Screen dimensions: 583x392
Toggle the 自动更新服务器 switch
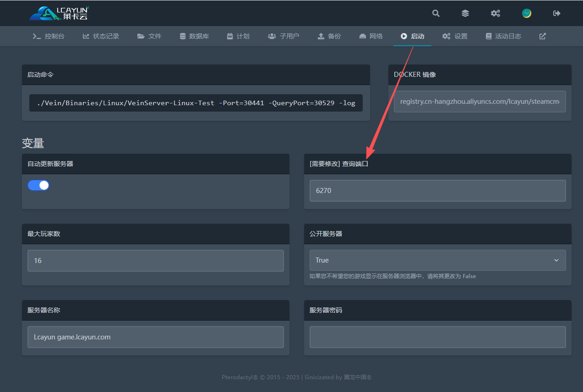click(38, 185)
